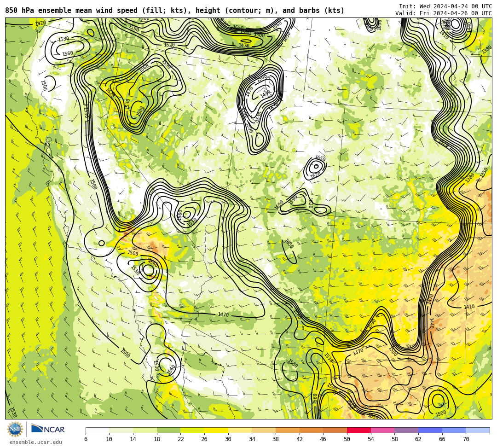Click the colorbar tick label 46
Viewport: 497px width, 448px height.
[324, 439]
